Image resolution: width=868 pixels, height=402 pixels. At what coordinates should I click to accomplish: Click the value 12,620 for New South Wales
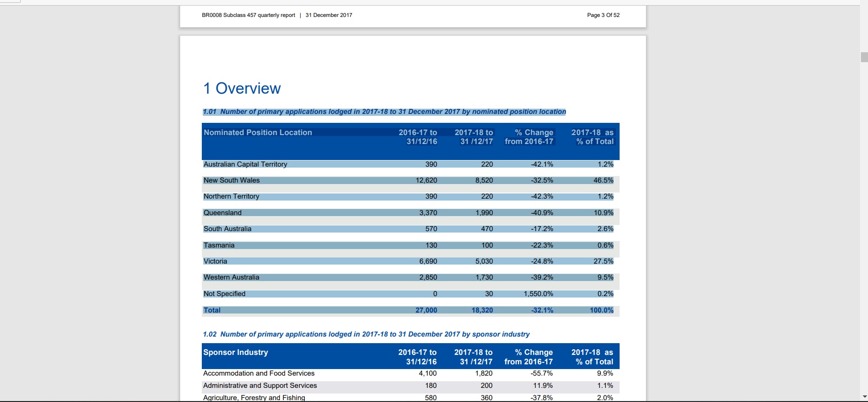click(x=426, y=180)
